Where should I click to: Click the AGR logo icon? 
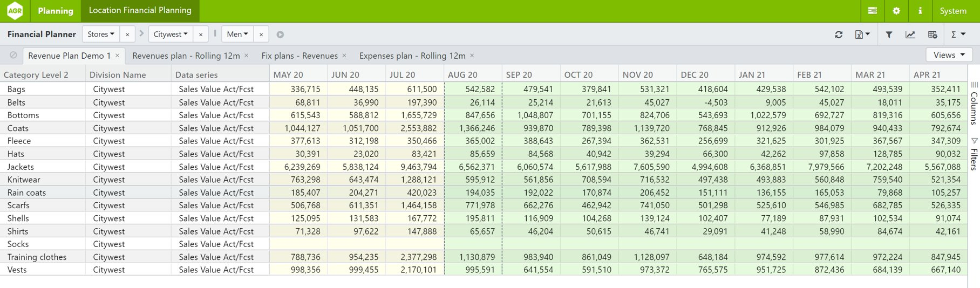coord(15,11)
